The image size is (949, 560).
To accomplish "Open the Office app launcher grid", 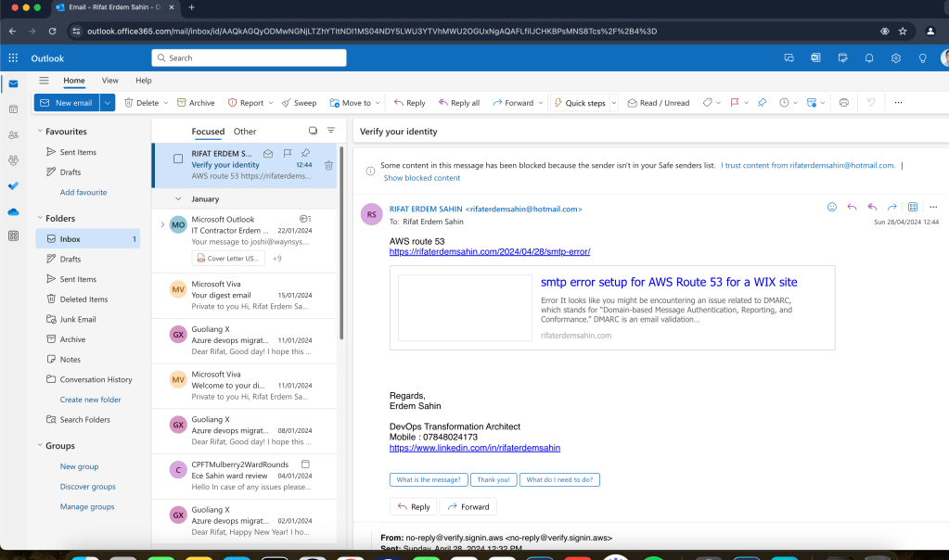I will (13, 58).
